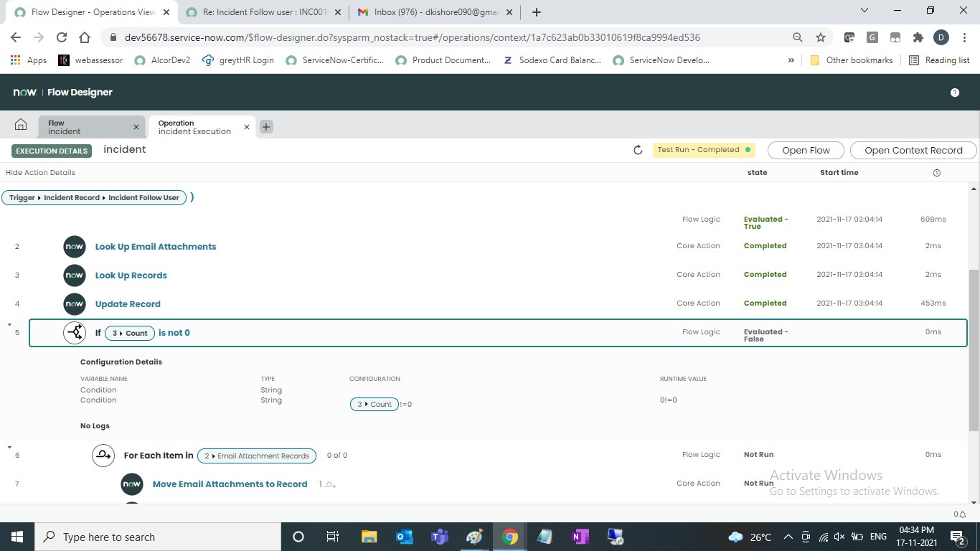
Task: Click the EXECUTION DETAILS label
Action: click(52, 151)
